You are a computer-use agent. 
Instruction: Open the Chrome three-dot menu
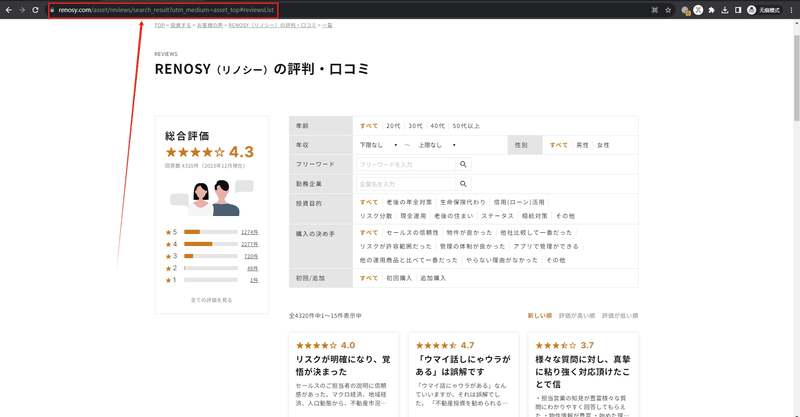[x=791, y=10]
